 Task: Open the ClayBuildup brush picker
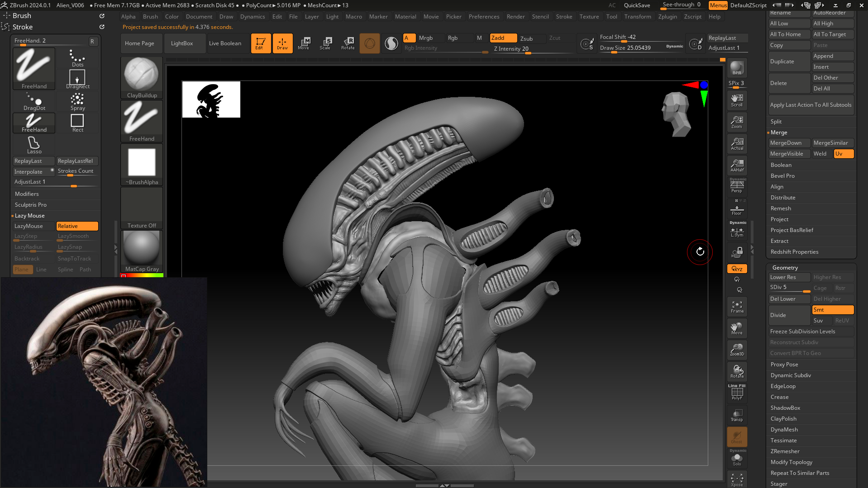142,78
